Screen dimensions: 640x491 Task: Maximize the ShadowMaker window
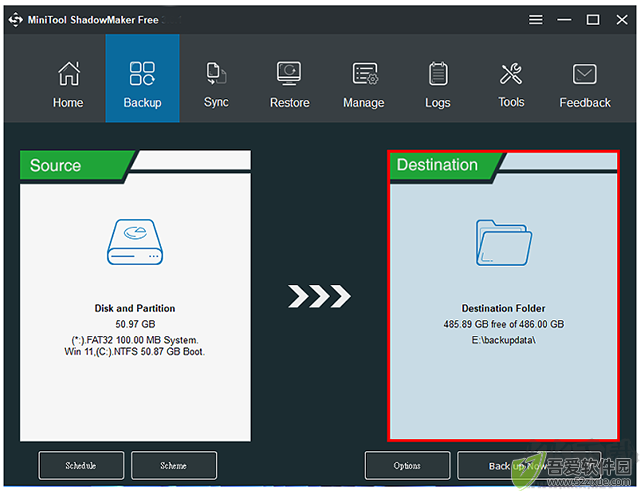[593, 20]
